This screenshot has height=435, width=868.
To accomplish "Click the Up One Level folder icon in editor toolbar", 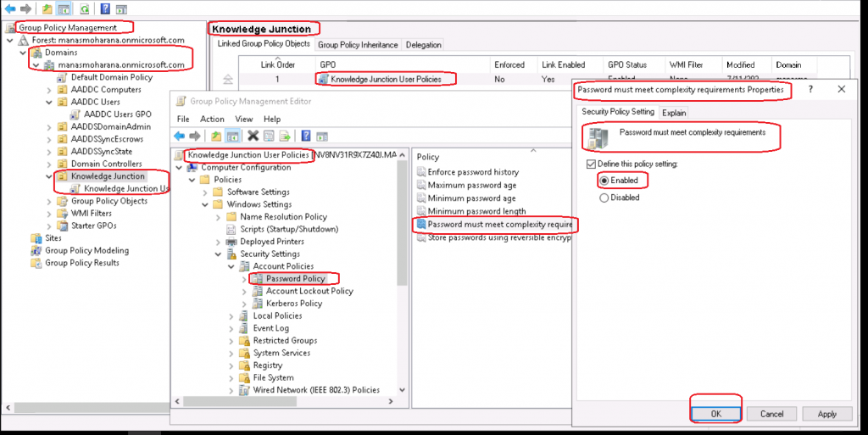I will (x=217, y=137).
